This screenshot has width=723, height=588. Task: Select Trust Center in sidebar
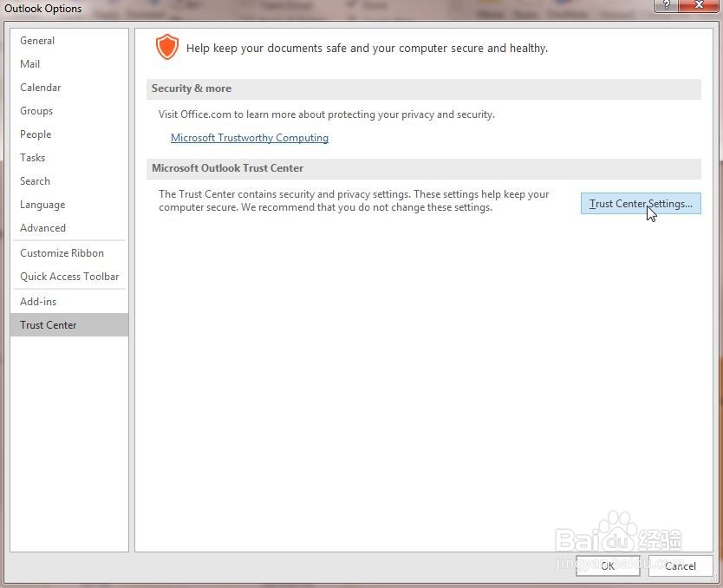[x=69, y=325]
